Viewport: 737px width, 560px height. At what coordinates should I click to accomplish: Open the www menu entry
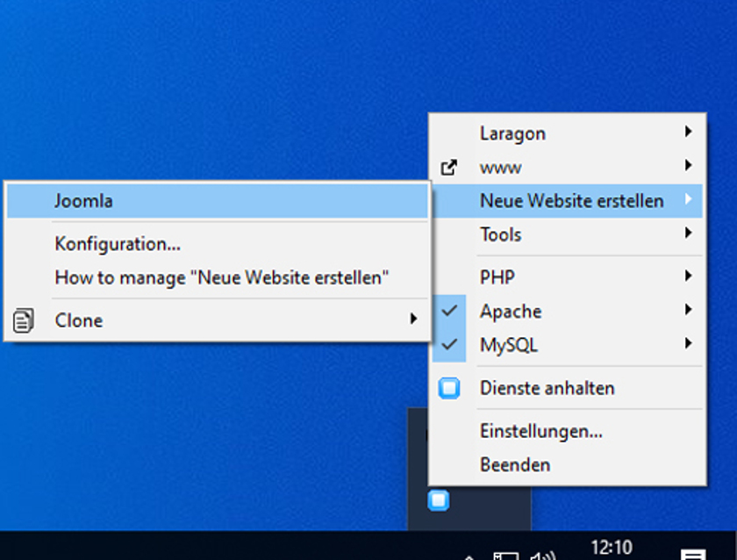click(567, 168)
